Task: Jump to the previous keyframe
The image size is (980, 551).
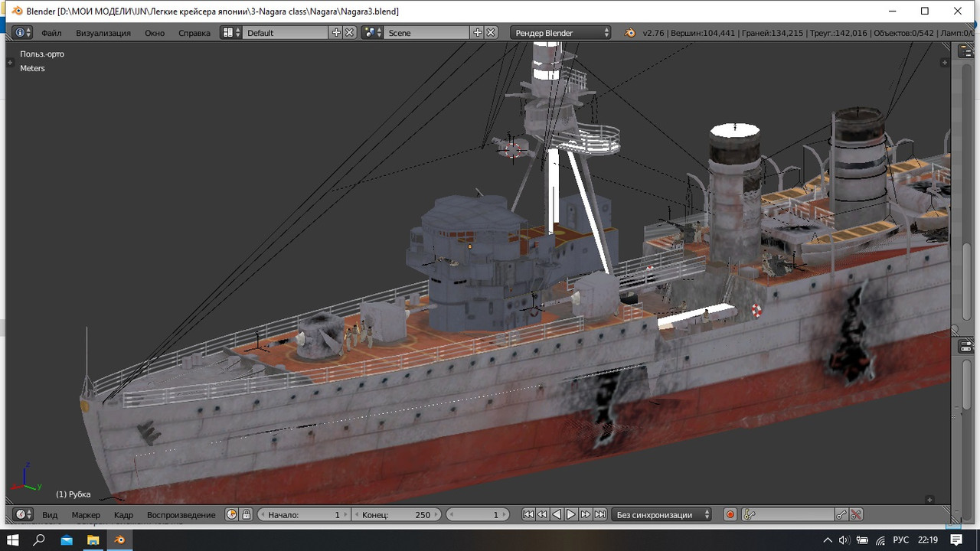Action: [x=542, y=515]
